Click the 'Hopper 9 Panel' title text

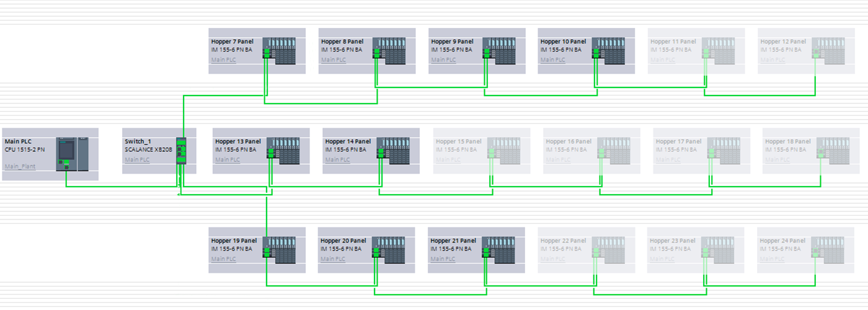pyautogui.click(x=454, y=42)
